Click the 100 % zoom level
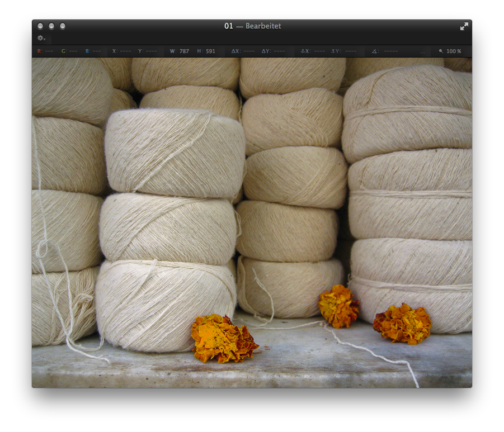Viewport: 504px width, 432px height. pyautogui.click(x=454, y=51)
